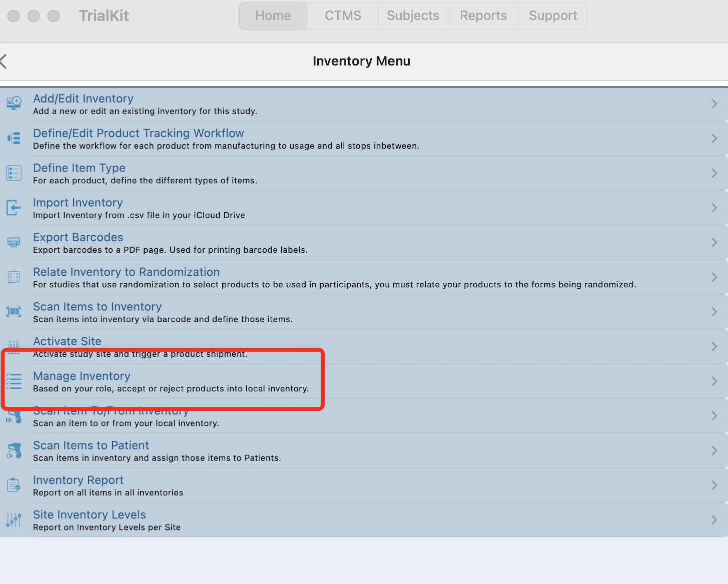Click the Import Inventory arrow icon
The width and height of the screenshot is (728, 584).
14,208
